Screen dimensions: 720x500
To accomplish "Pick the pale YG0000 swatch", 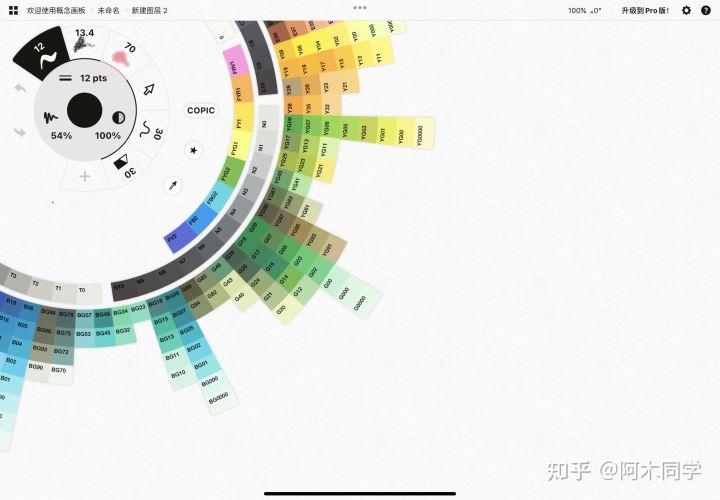I will pos(424,133).
